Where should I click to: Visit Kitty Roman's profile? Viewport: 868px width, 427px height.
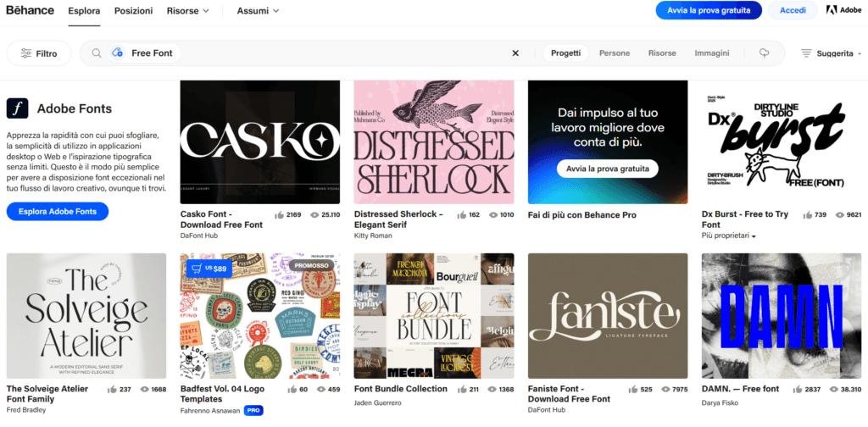(x=373, y=236)
